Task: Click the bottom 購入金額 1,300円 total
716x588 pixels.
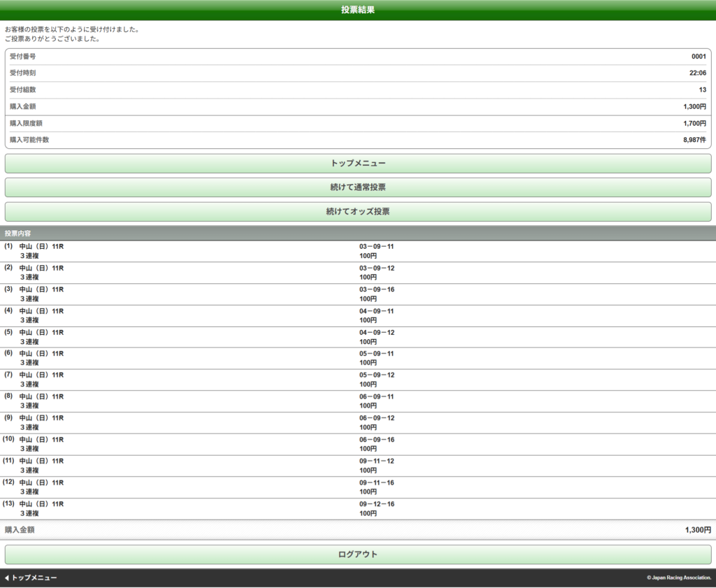Action: tap(697, 531)
